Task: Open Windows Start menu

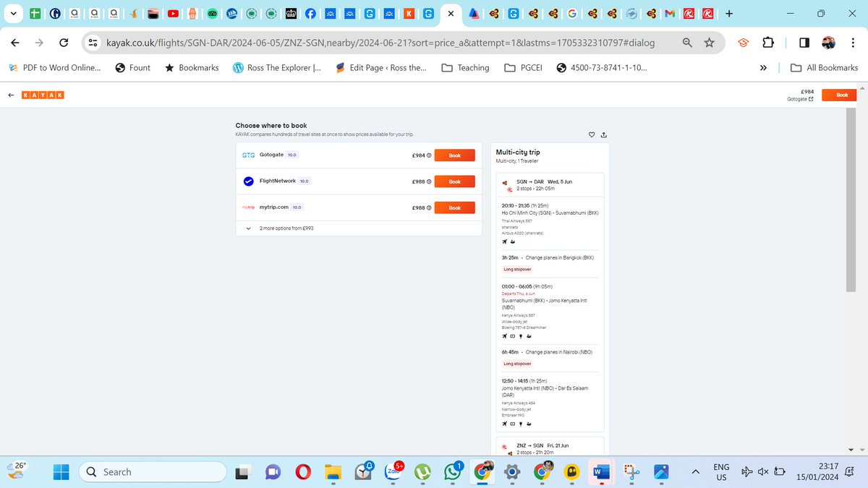Action: 61,472
